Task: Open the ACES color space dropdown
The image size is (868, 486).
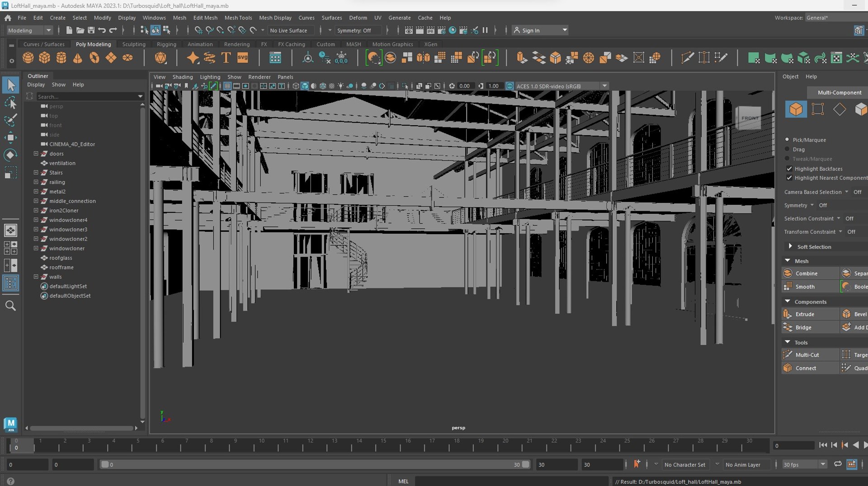Action: 561,86
